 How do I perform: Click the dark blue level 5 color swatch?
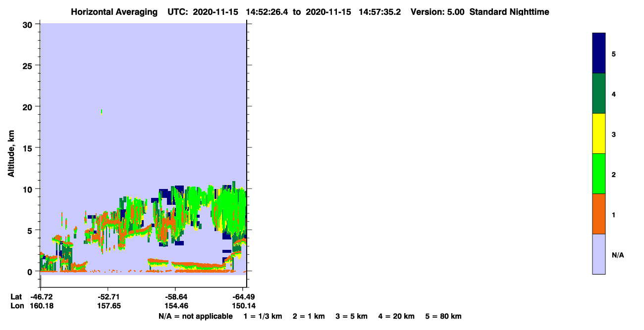point(599,53)
